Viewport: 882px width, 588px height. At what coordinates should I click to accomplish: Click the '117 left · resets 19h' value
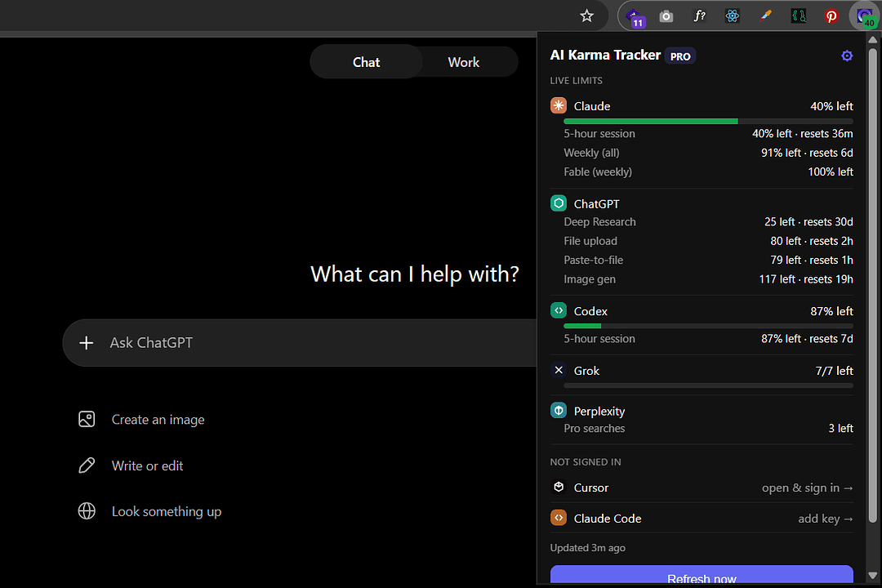pos(805,279)
